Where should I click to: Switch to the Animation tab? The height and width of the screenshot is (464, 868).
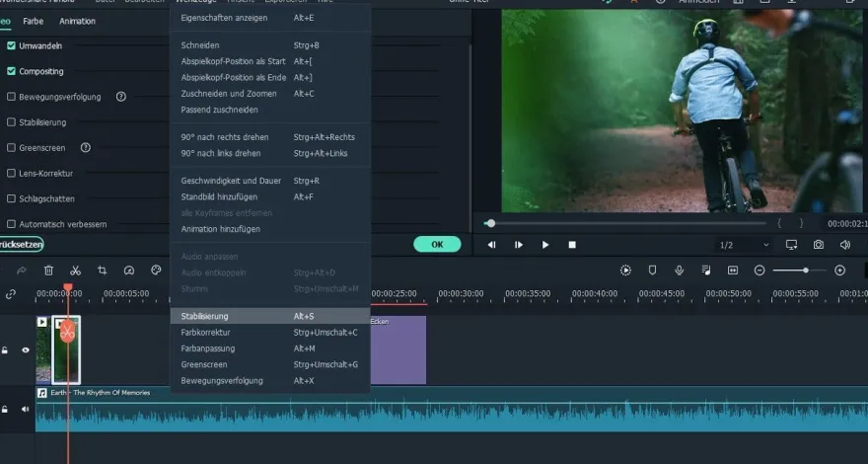tap(78, 21)
